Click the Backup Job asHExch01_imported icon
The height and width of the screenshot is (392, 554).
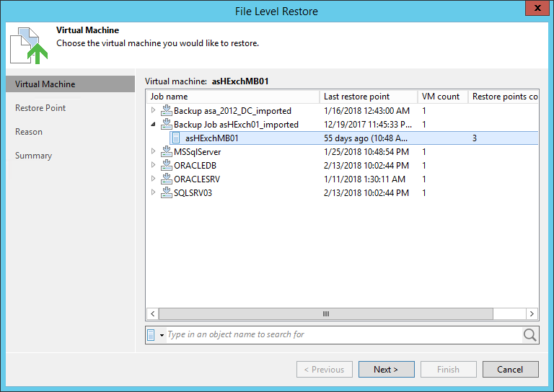click(x=166, y=125)
